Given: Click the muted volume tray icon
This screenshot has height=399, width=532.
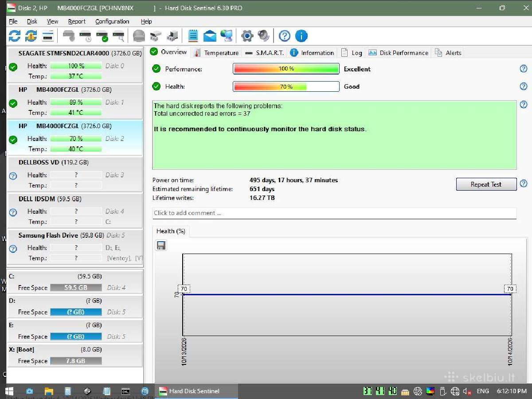Looking at the screenshot, I should 467,391.
